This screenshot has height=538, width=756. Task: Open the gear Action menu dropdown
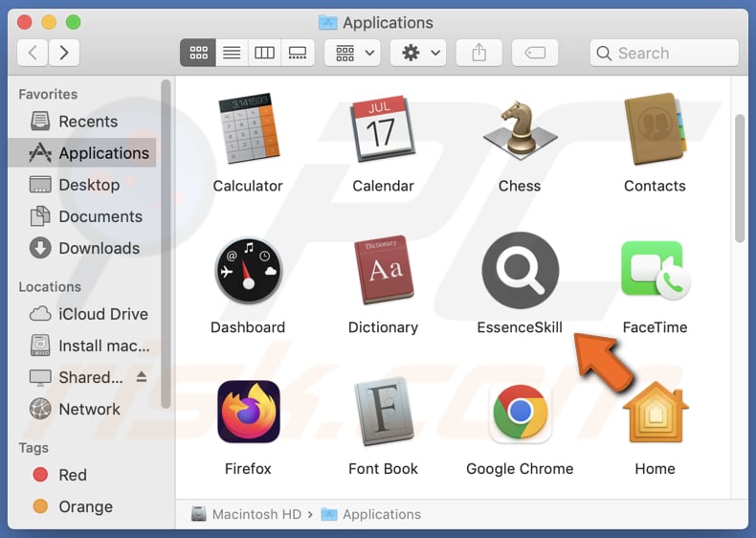tap(418, 53)
